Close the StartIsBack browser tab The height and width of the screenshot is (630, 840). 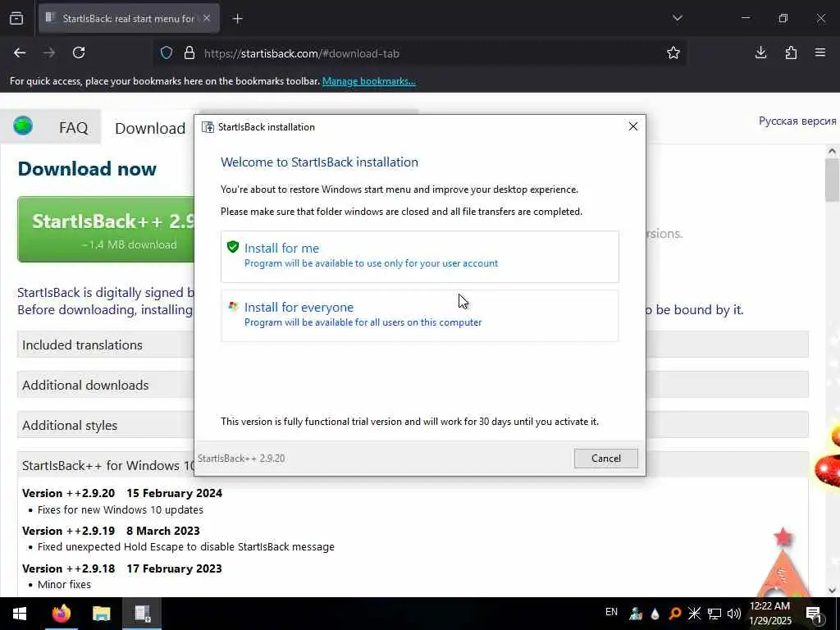click(207, 18)
